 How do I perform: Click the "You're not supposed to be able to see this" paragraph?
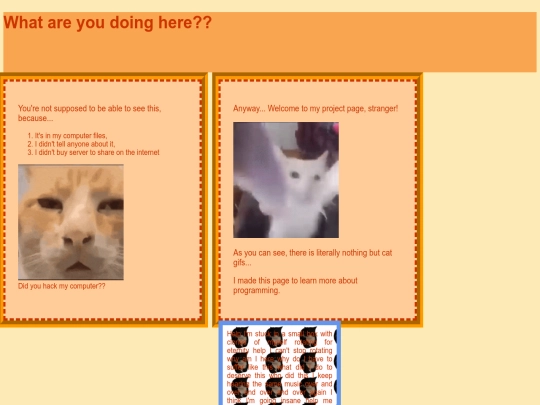pos(90,113)
